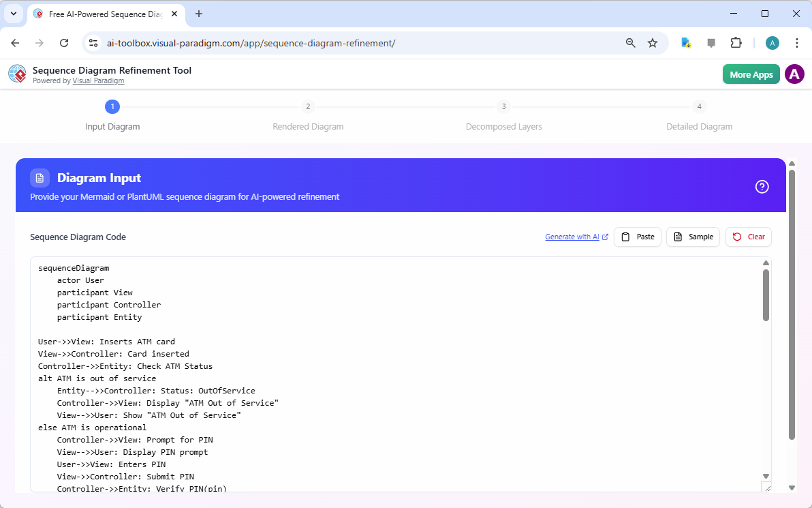Click the purple account avatar in the app header
Viewport: 812px width, 508px height.
click(x=794, y=74)
